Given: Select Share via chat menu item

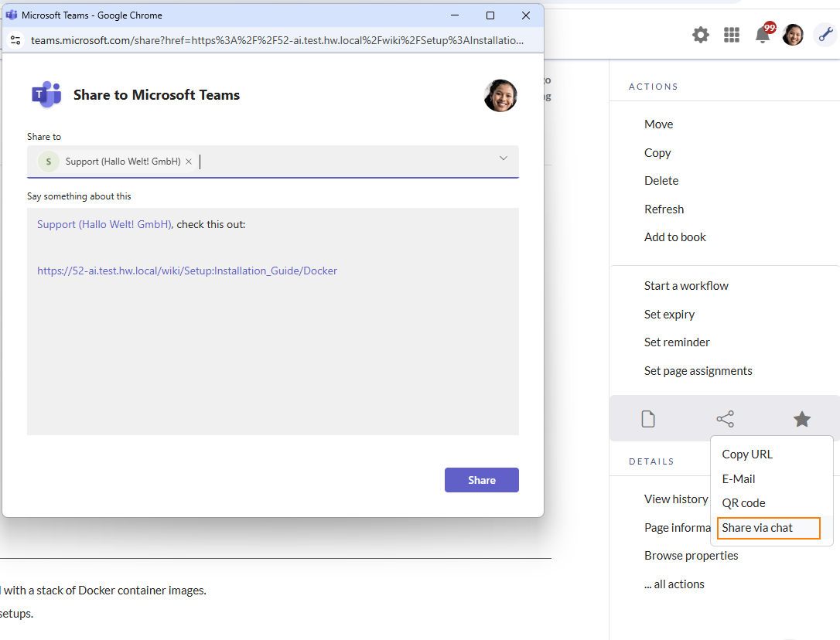Looking at the screenshot, I should click(x=757, y=528).
